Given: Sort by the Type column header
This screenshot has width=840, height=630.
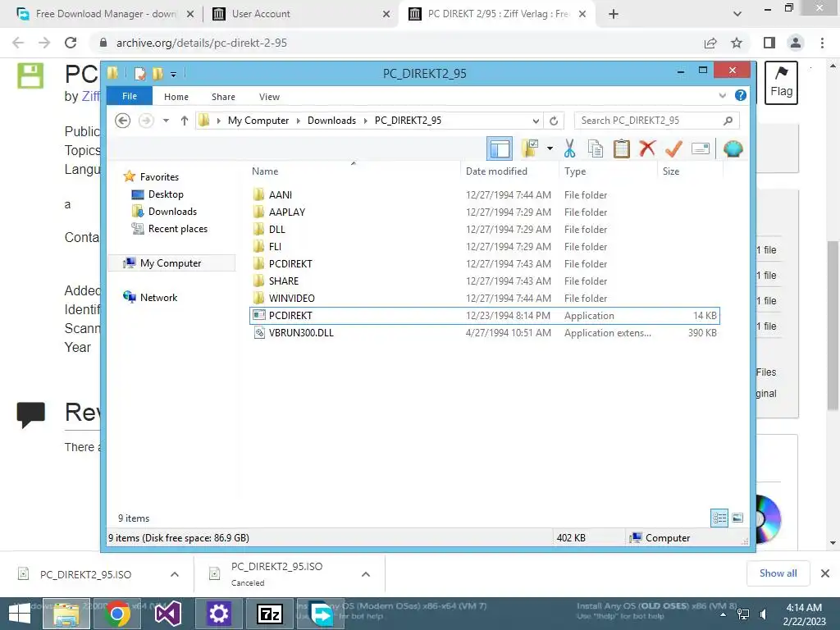Looking at the screenshot, I should [575, 171].
